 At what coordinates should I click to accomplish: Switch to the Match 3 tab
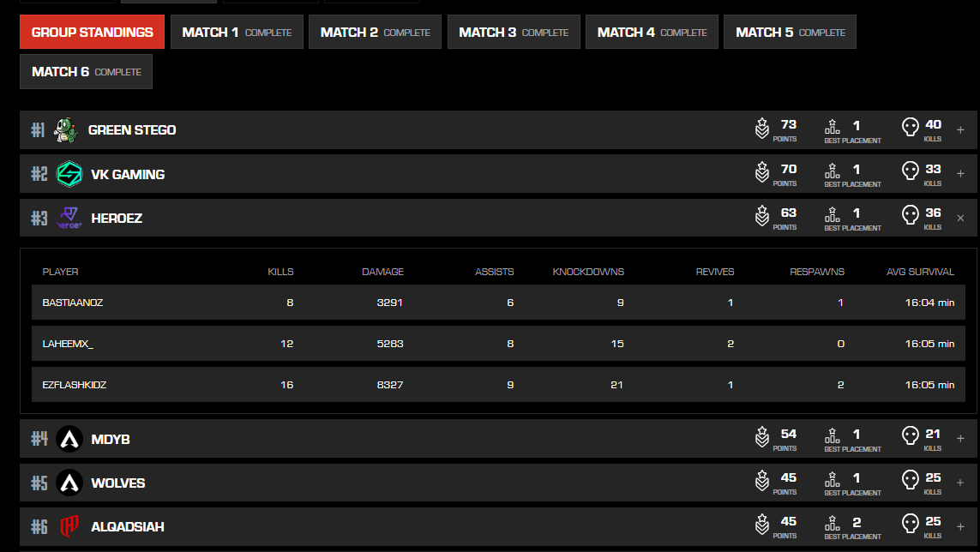pyautogui.click(x=514, y=32)
